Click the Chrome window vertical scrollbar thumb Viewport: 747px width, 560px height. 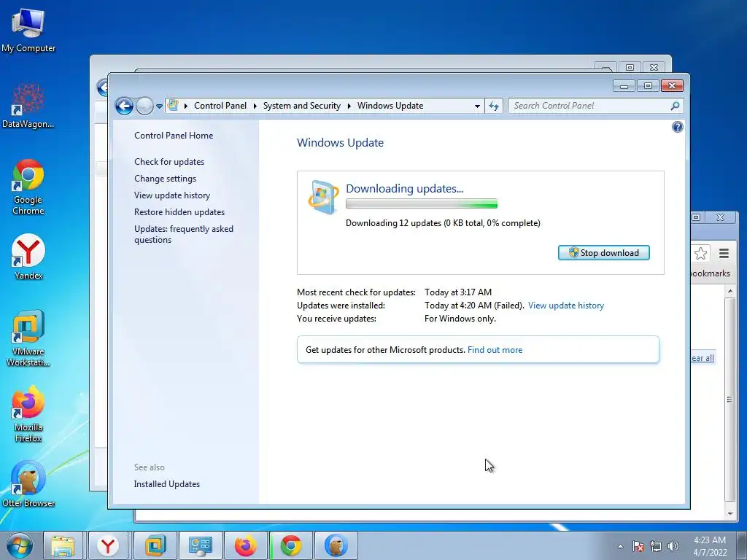730,399
